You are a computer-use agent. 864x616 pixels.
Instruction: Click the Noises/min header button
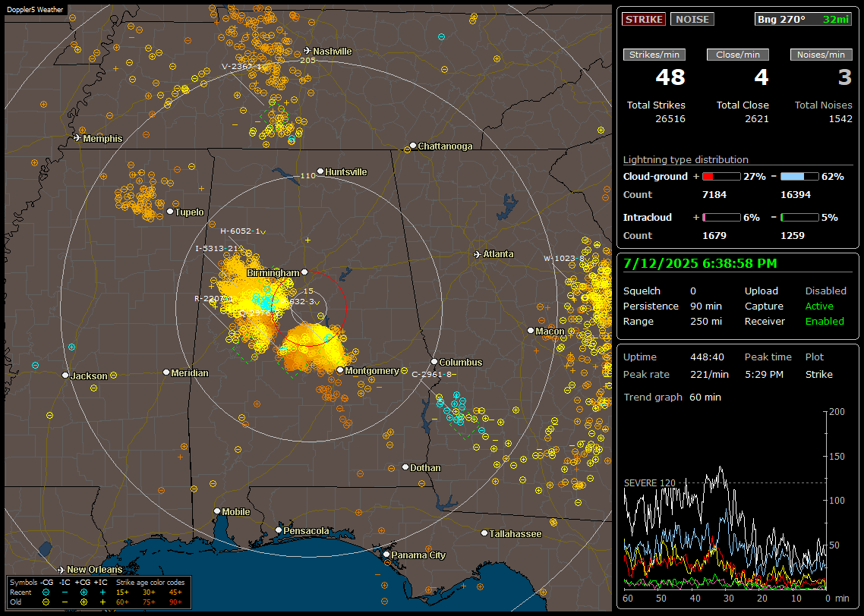coord(821,55)
